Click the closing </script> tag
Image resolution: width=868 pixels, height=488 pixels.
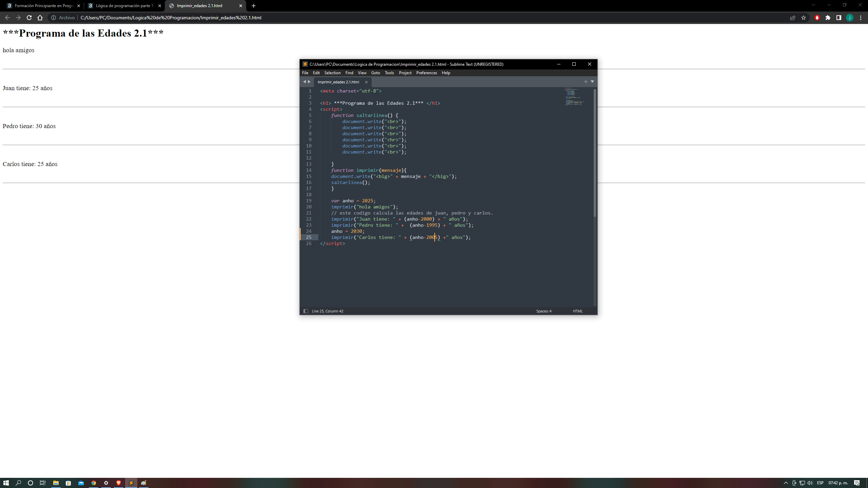[x=332, y=243]
